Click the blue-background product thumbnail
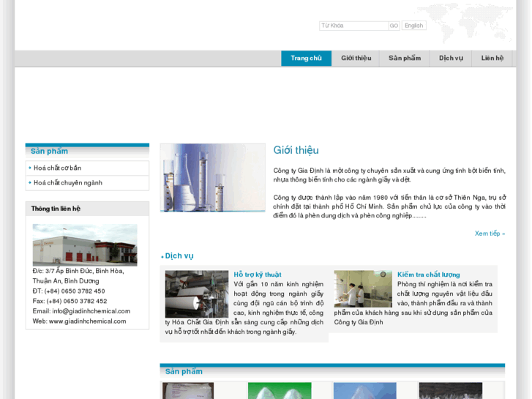The width and height of the screenshot is (532, 399). pos(365,390)
